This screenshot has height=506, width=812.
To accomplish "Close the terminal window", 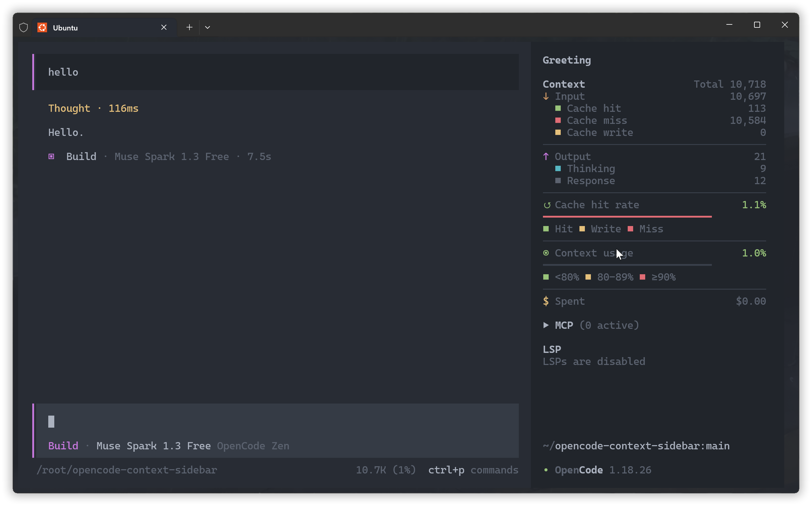I will click(x=785, y=25).
